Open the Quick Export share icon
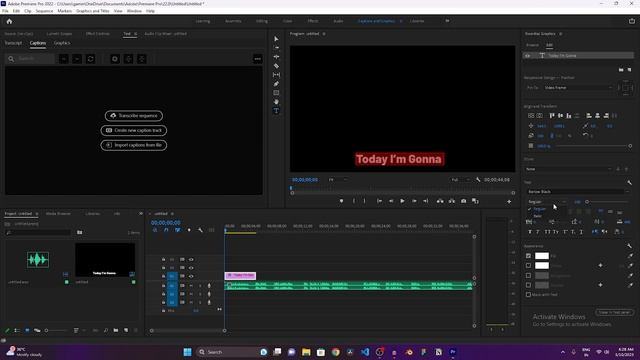 632,21
